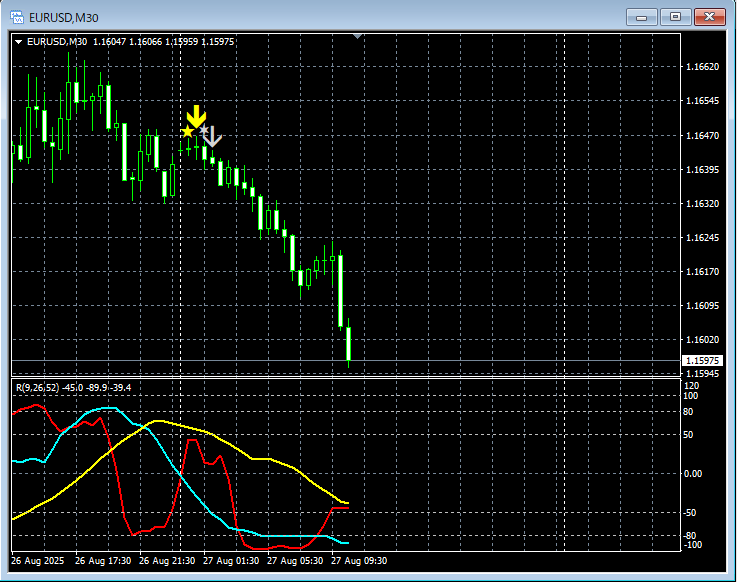Expand the triangle before EURUSD,M30 label
738x582 pixels.
[18, 42]
